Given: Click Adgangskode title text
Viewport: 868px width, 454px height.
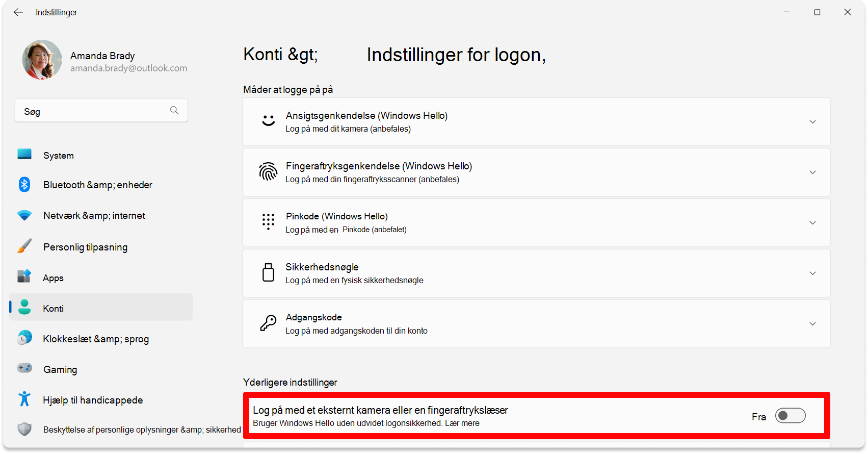Looking at the screenshot, I should (313, 317).
